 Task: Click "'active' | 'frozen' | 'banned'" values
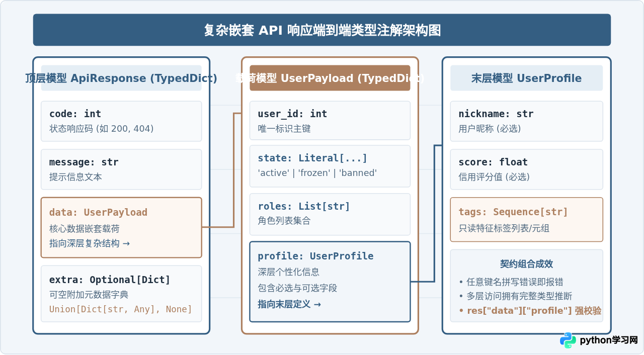click(317, 173)
